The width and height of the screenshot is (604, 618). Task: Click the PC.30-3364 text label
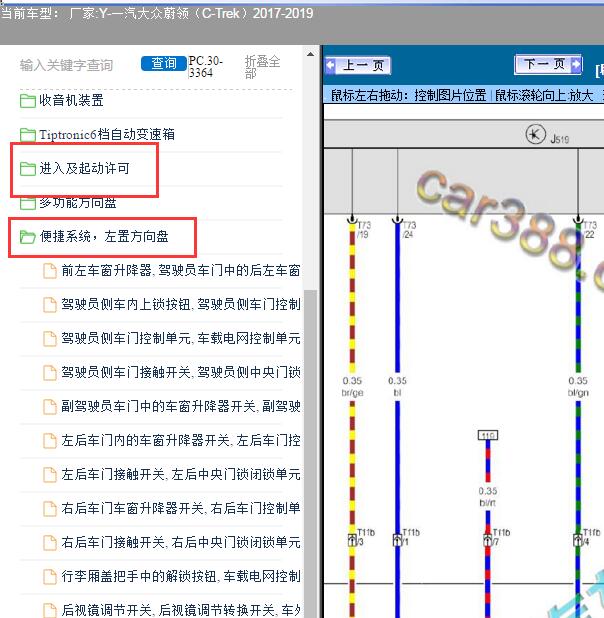[205, 67]
